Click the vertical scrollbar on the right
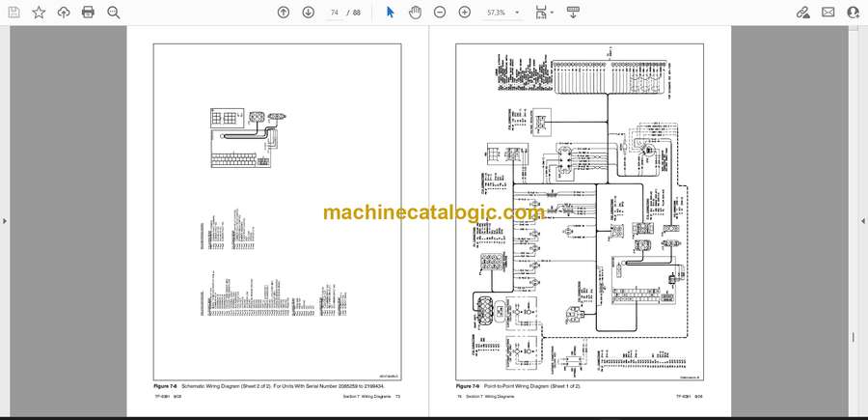The image size is (868, 420). [x=853, y=222]
